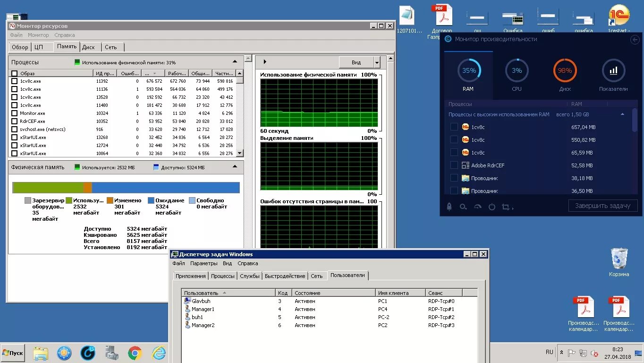Open the RAM gauge in Performance Monitor
This screenshot has width=644, height=363.
click(x=469, y=71)
